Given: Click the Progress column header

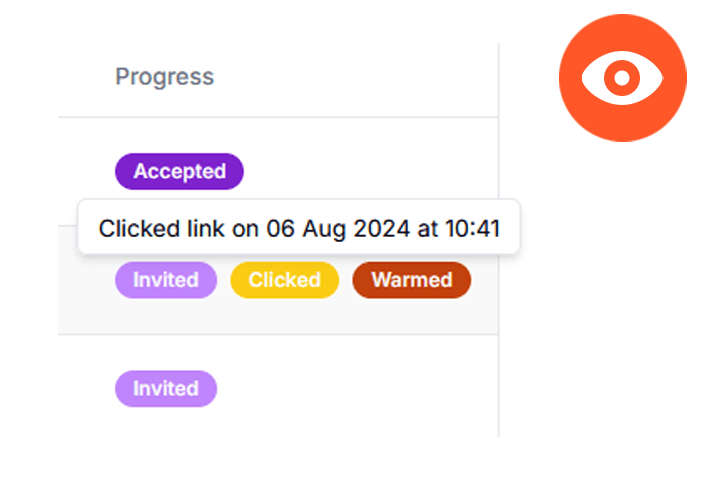Looking at the screenshot, I should click(164, 76).
